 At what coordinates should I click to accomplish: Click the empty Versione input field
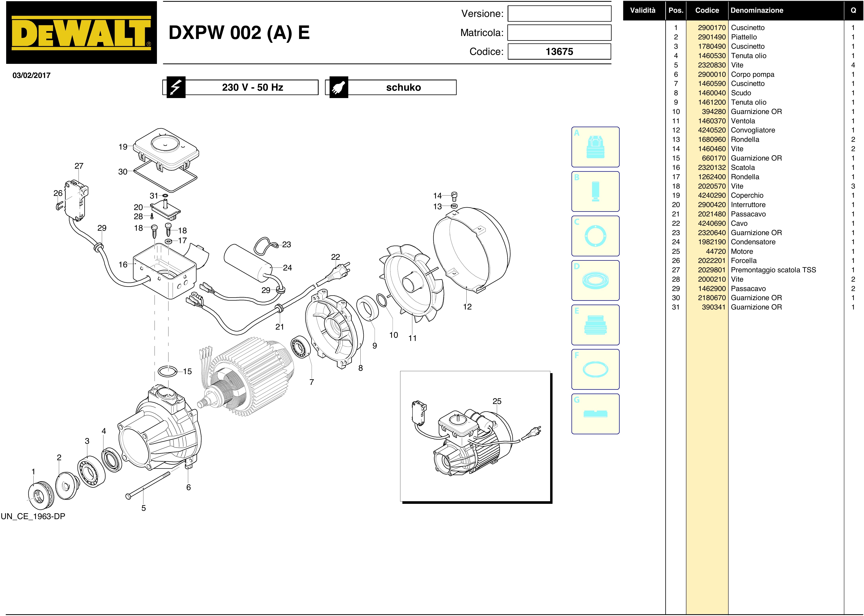[559, 14]
